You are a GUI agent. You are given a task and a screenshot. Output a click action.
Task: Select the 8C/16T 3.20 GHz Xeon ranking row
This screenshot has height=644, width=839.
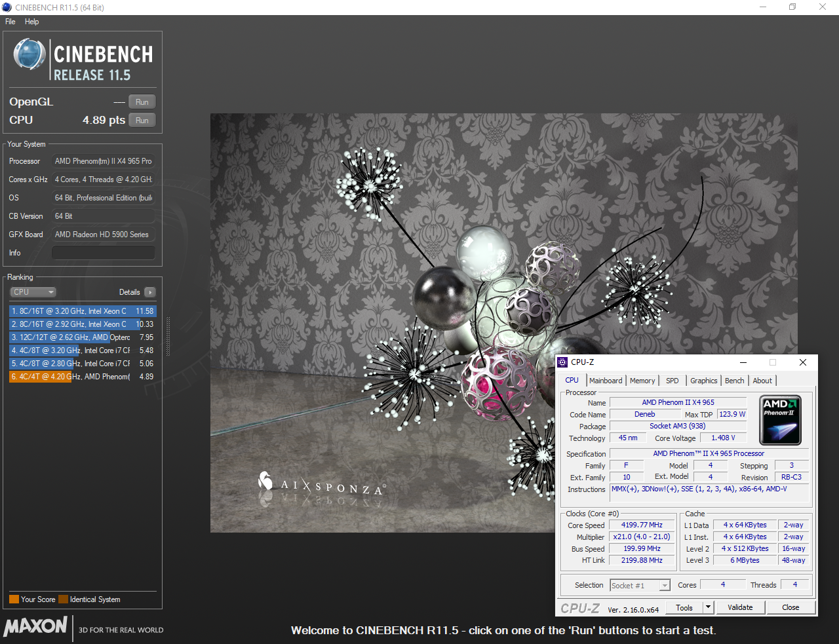click(83, 311)
